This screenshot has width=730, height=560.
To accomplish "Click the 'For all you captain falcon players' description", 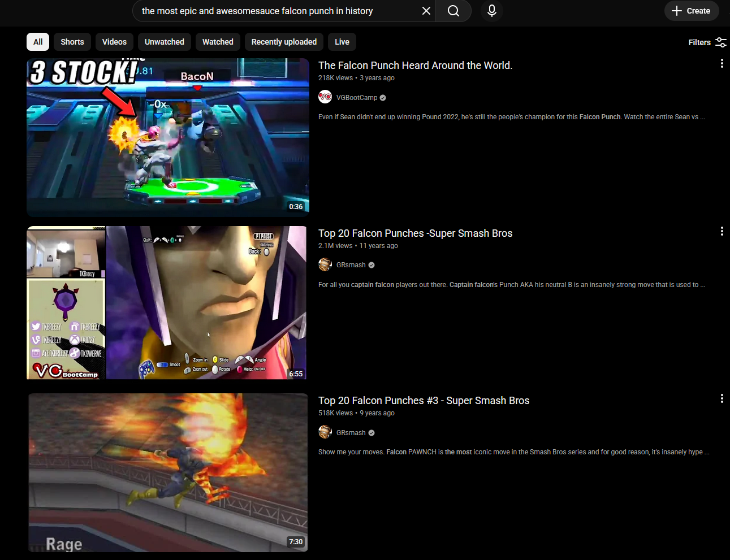I will (x=512, y=285).
